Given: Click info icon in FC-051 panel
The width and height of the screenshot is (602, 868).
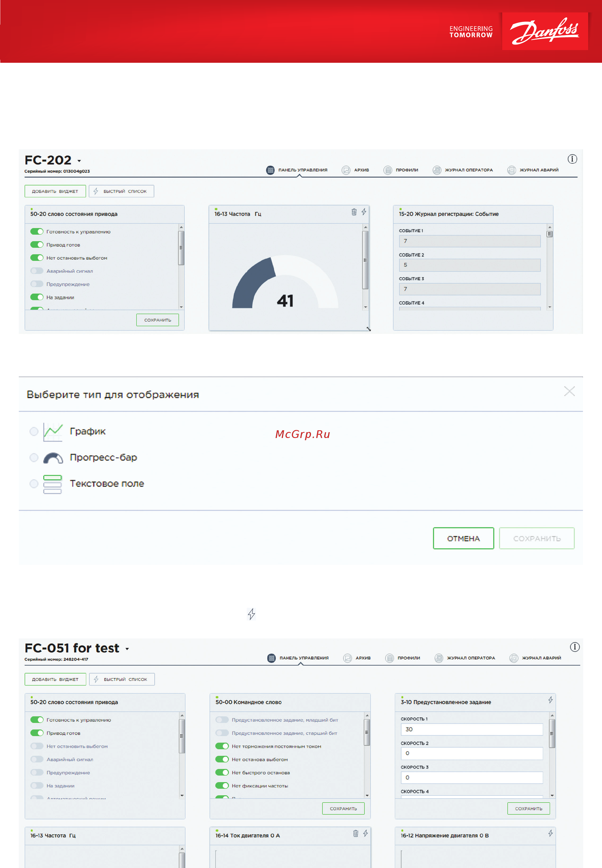Looking at the screenshot, I should tap(574, 647).
